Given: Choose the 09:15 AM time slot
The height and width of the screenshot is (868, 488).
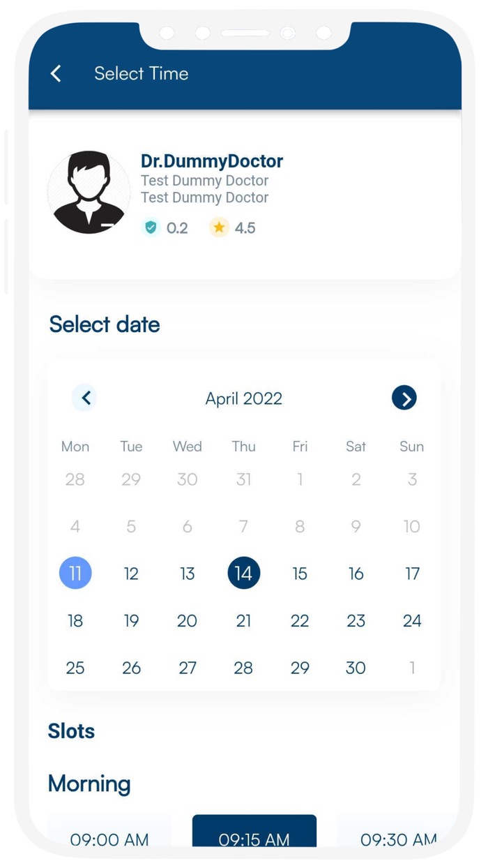Looking at the screenshot, I should pyautogui.click(x=254, y=840).
